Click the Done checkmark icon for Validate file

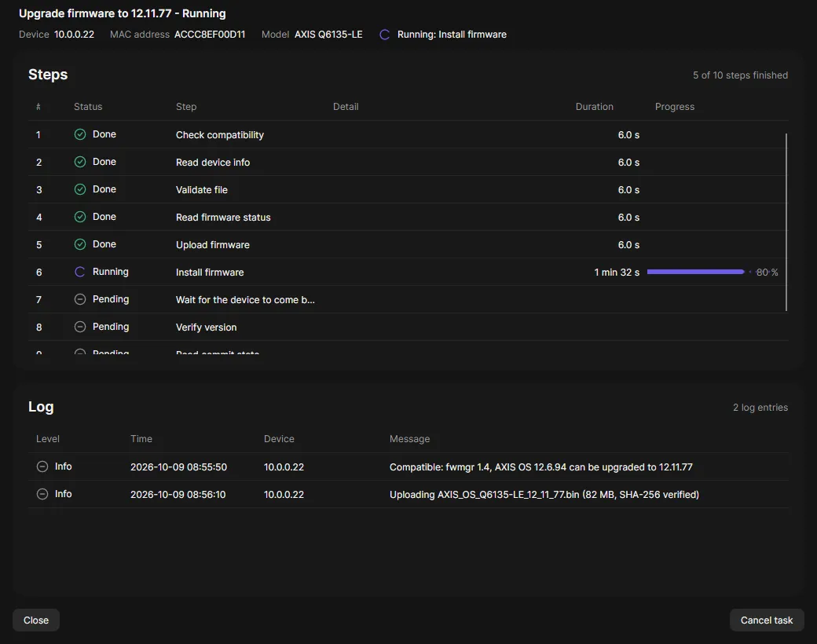[x=79, y=189]
